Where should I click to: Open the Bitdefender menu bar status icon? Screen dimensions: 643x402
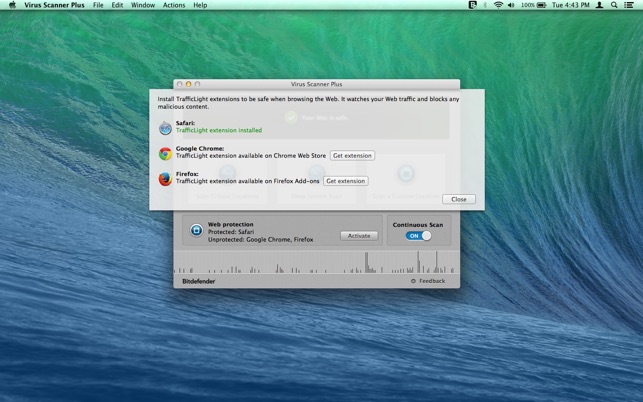472,5
